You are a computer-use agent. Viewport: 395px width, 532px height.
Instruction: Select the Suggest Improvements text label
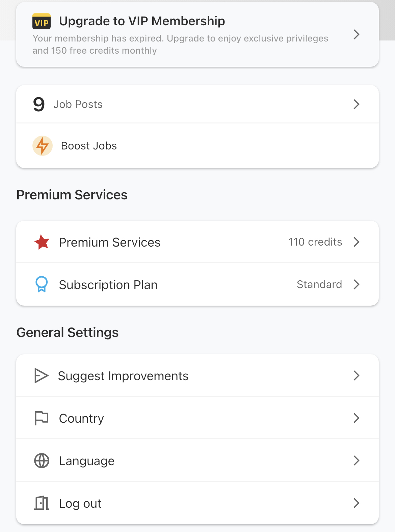point(123,376)
